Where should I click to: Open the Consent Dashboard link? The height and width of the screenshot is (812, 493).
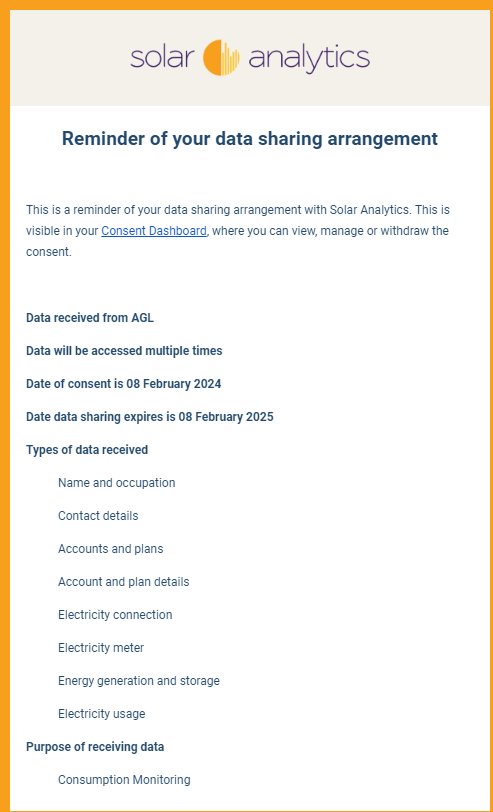coord(154,231)
